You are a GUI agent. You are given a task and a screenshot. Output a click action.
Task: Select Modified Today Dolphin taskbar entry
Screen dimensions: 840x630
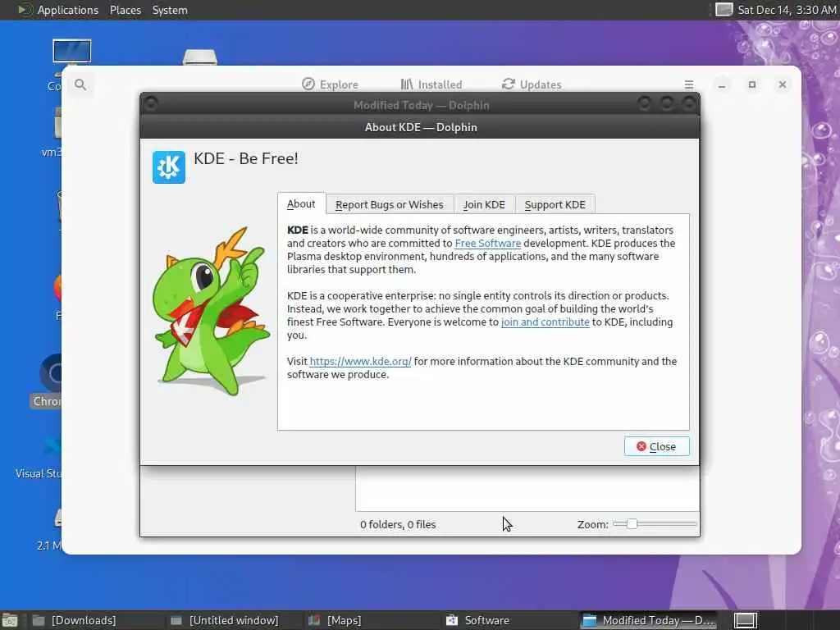click(648, 620)
